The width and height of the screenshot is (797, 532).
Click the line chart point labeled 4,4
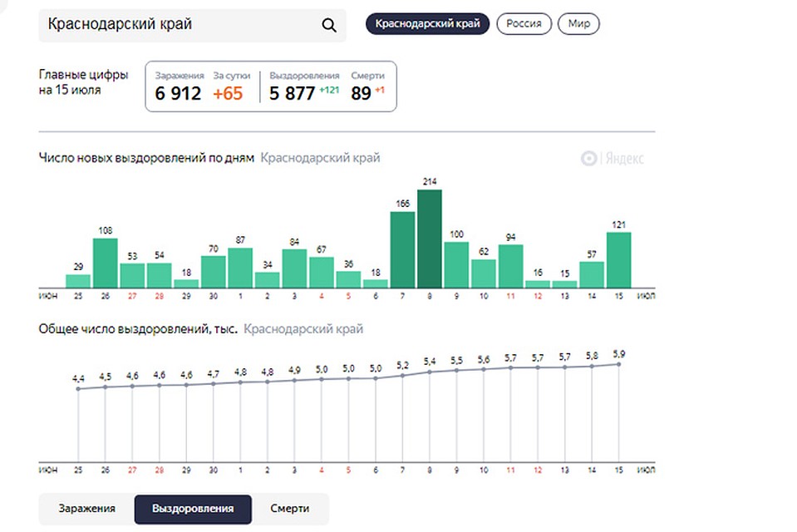[78, 388]
